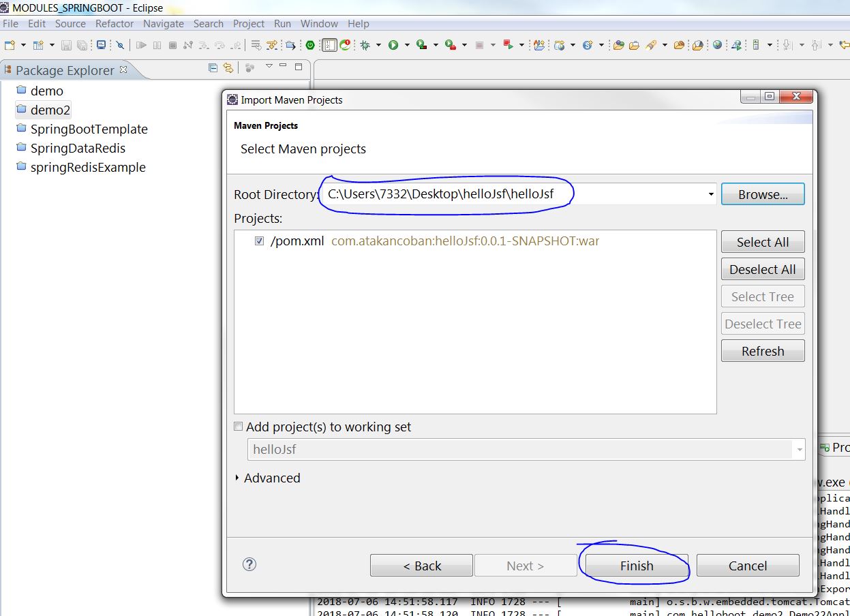The height and width of the screenshot is (616, 850).
Task: Click the Cancel button
Action: click(x=748, y=566)
